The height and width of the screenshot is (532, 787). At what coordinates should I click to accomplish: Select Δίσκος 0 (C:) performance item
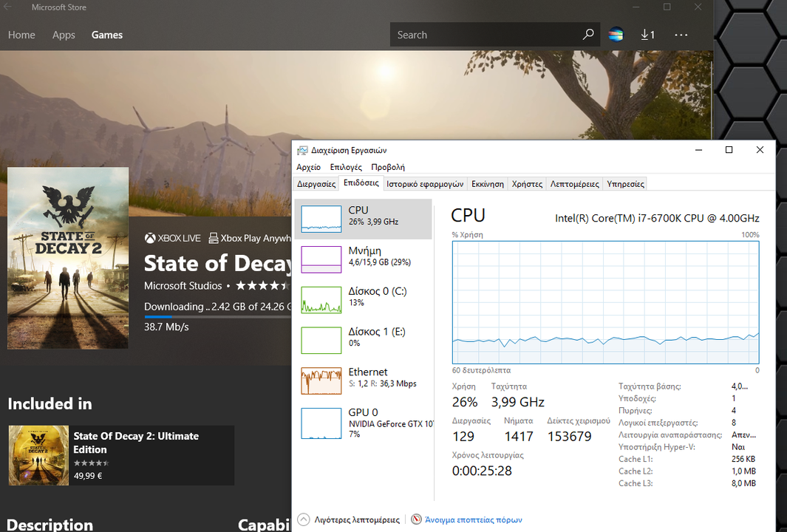(363, 300)
